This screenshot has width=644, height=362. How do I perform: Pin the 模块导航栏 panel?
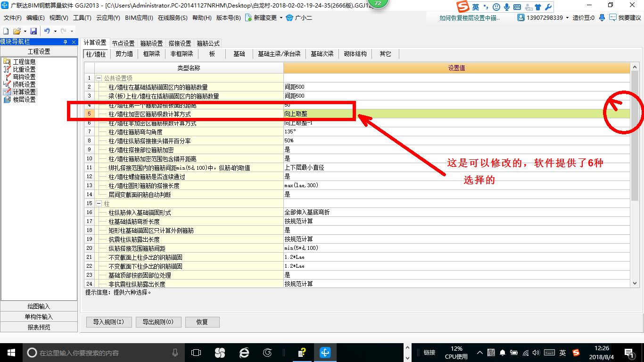pyautogui.click(x=66, y=42)
